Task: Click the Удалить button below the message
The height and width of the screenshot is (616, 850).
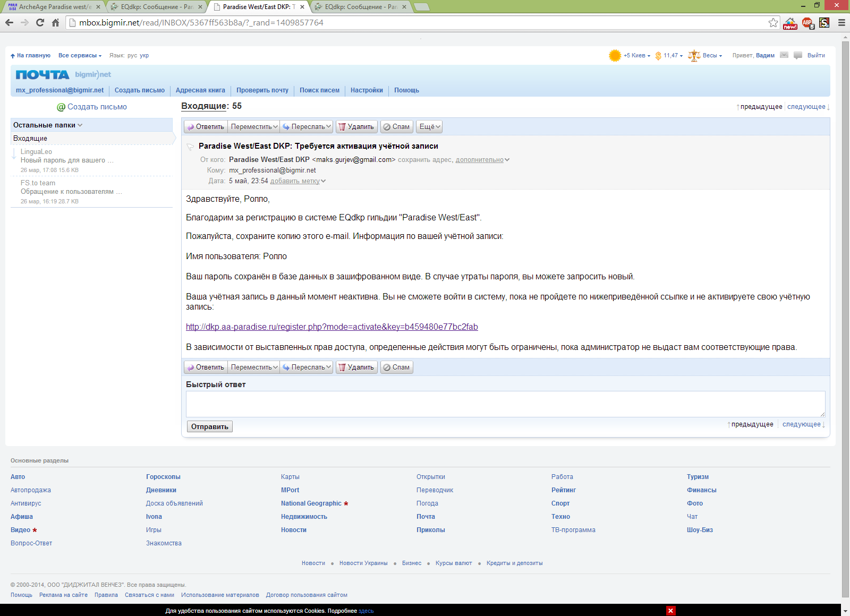Action: (356, 367)
